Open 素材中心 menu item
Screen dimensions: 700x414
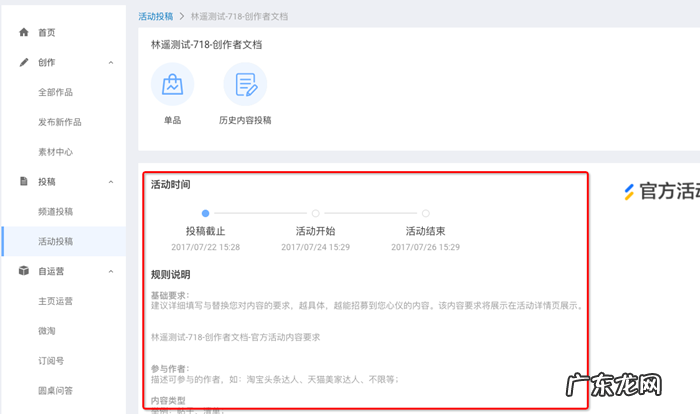[x=55, y=152]
